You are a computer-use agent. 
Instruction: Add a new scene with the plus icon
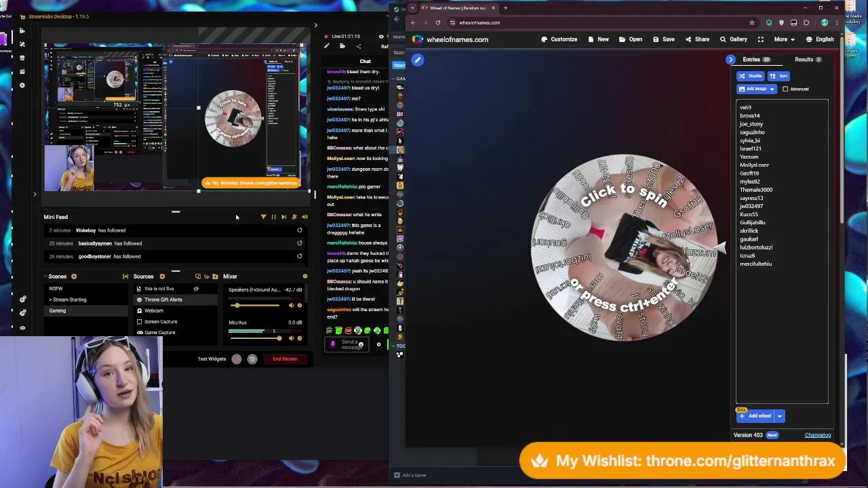click(74, 277)
